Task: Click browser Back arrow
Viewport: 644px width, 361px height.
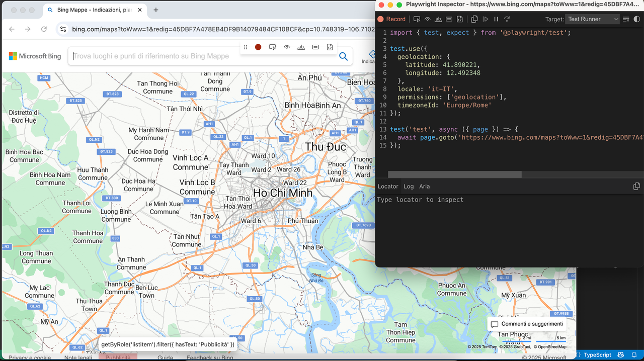Action: pos(12,29)
